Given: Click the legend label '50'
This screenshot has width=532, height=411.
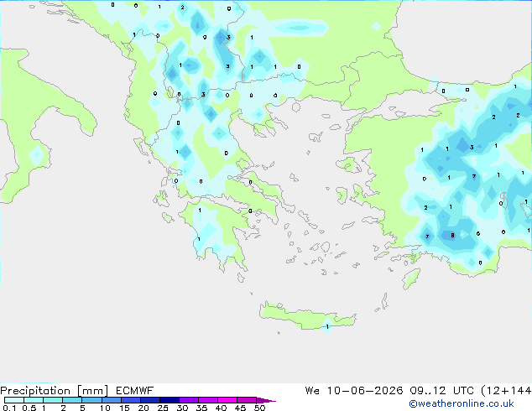Looking at the screenshot, I should 259,408.
